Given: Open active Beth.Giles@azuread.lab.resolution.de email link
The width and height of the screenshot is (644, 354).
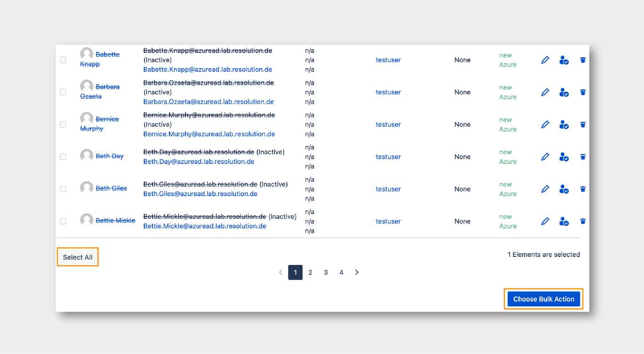Looking at the screenshot, I should [x=200, y=194].
